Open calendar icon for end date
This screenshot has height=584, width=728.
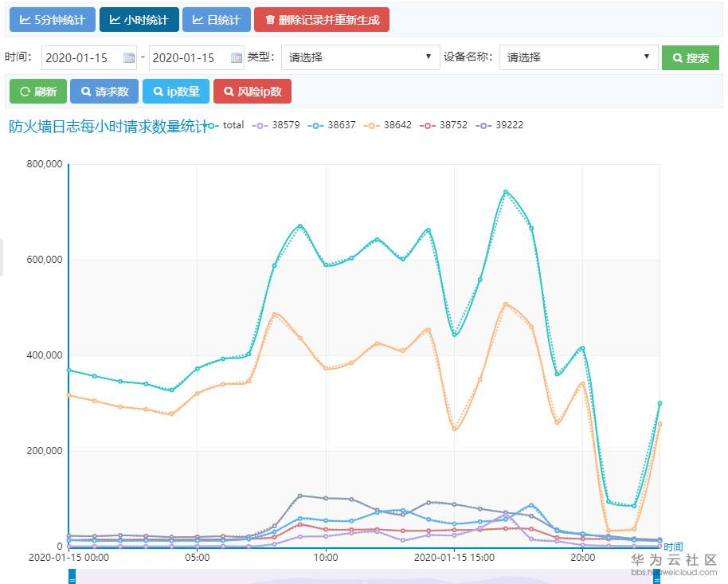237,58
